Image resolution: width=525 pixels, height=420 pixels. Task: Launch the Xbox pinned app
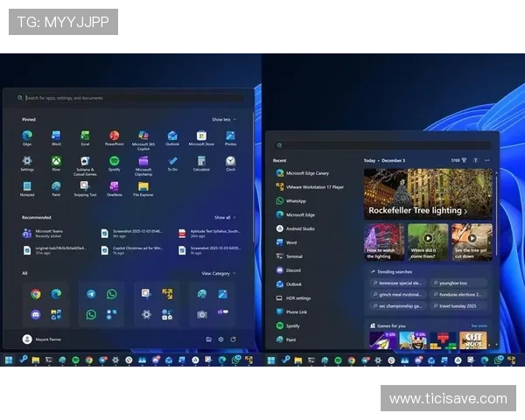pos(56,163)
